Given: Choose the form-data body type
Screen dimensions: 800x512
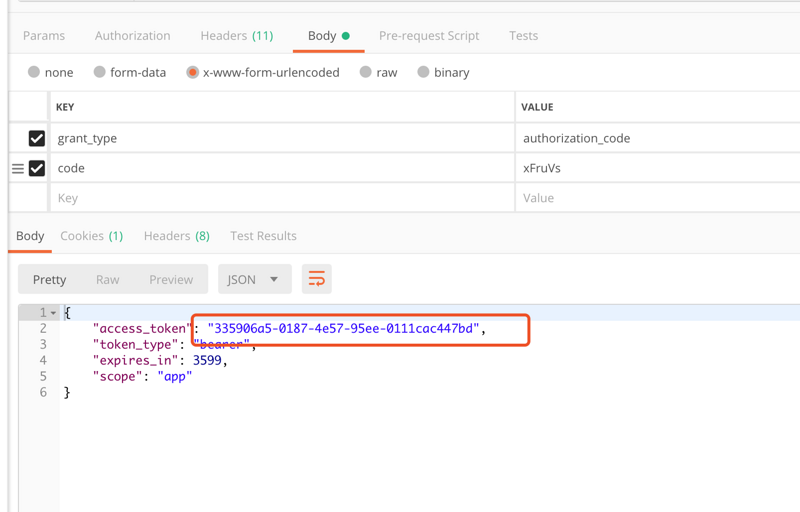Looking at the screenshot, I should [130, 72].
